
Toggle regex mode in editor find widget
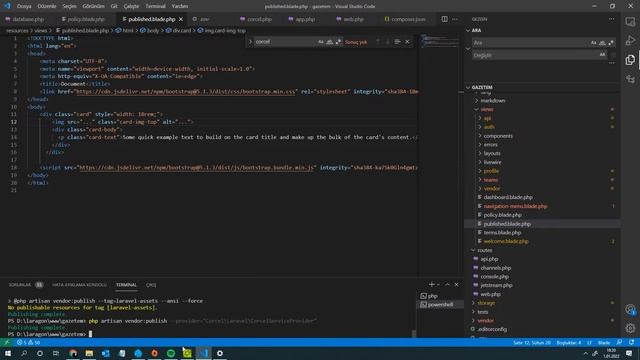point(338,42)
